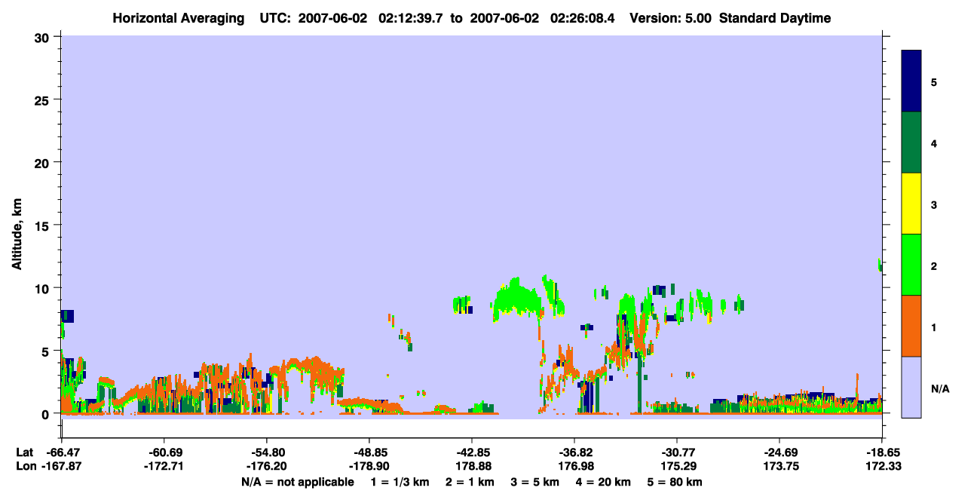The height and width of the screenshot is (503, 980).
Task: Click the latitude value -36.82
Action: coord(574,452)
